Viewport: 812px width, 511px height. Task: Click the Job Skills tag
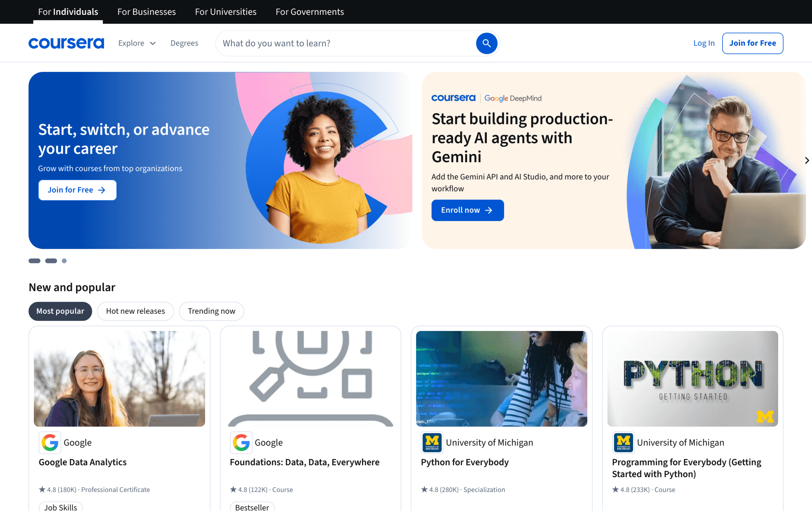pos(61,507)
